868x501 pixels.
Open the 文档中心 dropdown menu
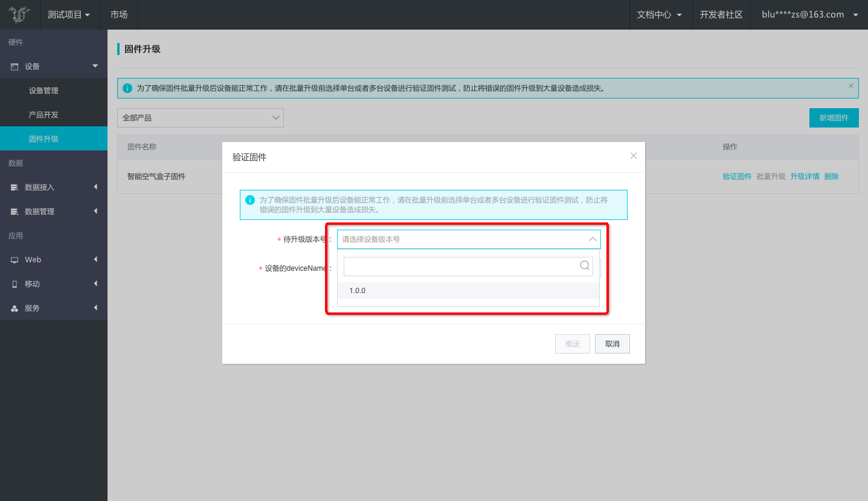click(659, 15)
